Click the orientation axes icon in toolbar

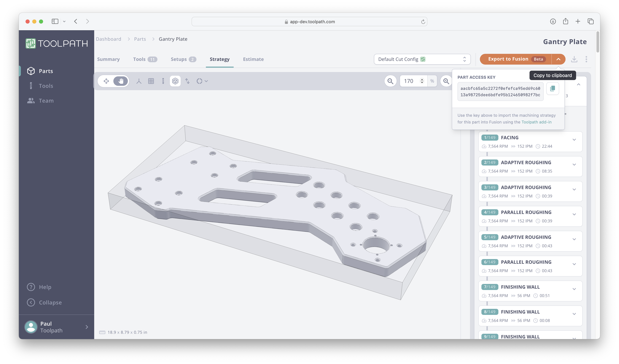tap(139, 81)
